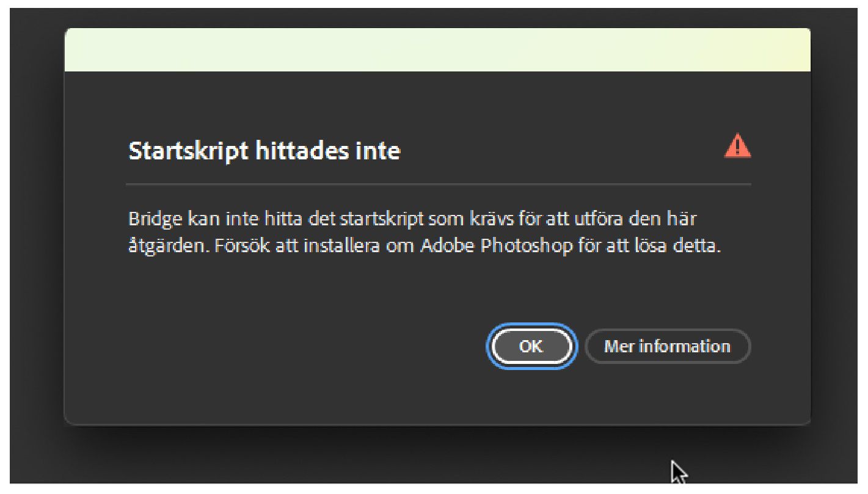Click the pale green dialog title bar
This screenshot has width=868, height=494.
[x=437, y=49]
